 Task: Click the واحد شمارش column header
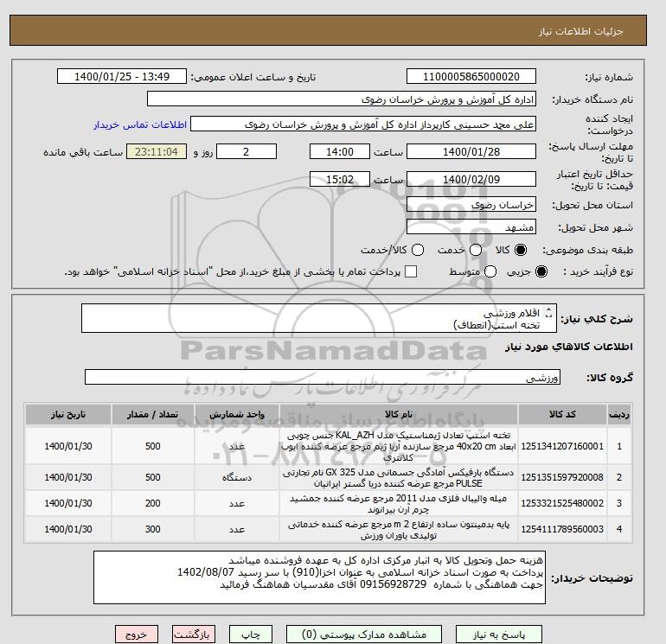237,414
